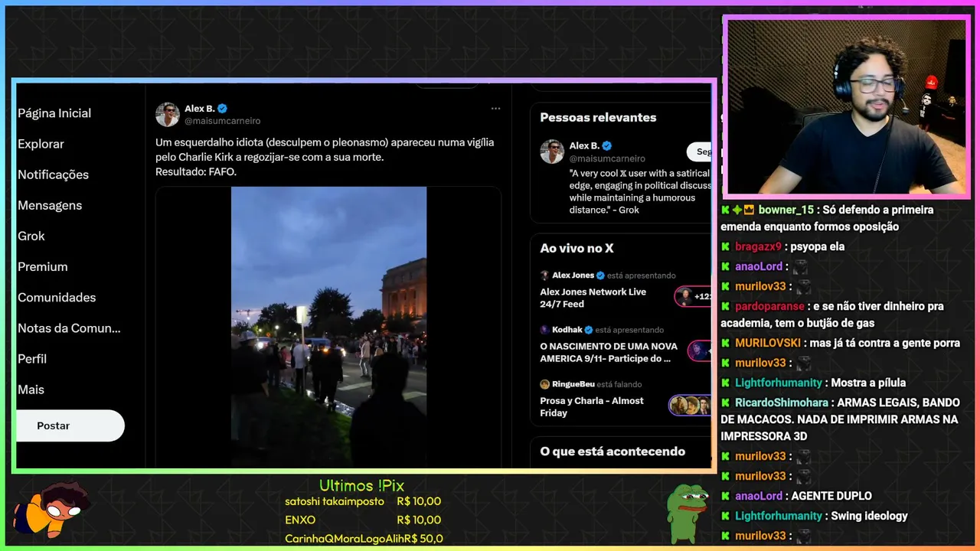Click the ENXO donation entry
This screenshot has height=551, width=980.
coord(363,520)
